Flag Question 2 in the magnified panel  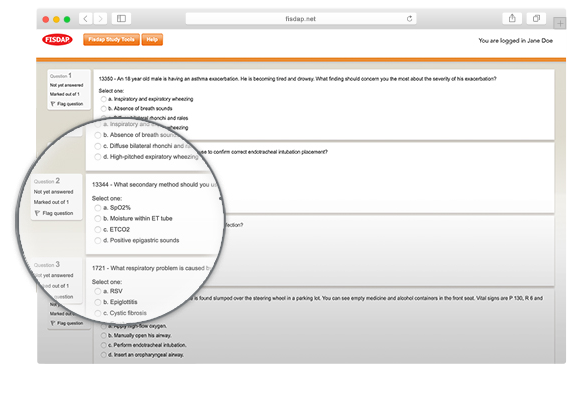click(37, 213)
